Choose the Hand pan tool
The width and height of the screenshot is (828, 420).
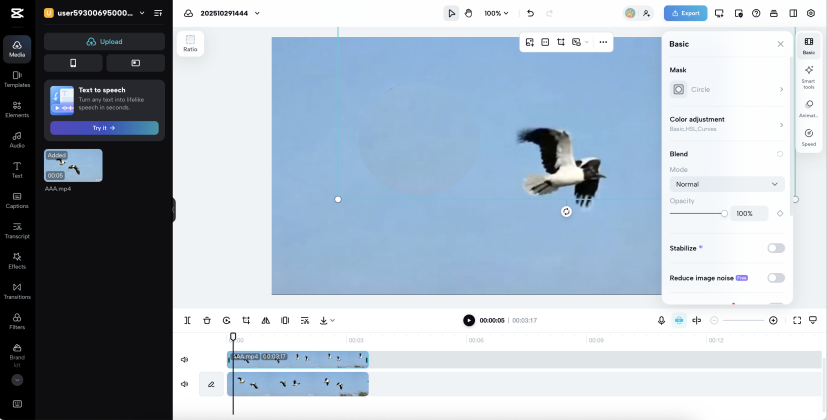tap(468, 13)
